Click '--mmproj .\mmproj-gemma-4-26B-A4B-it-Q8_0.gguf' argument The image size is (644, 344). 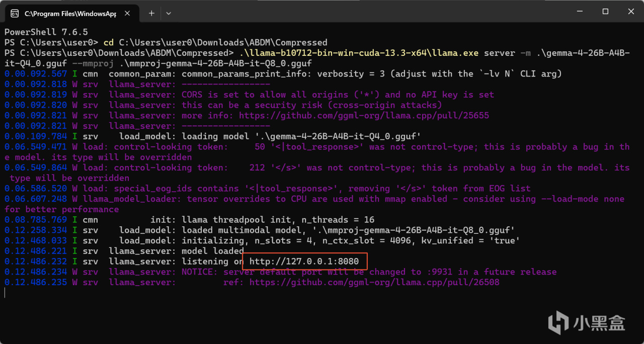[192, 63]
